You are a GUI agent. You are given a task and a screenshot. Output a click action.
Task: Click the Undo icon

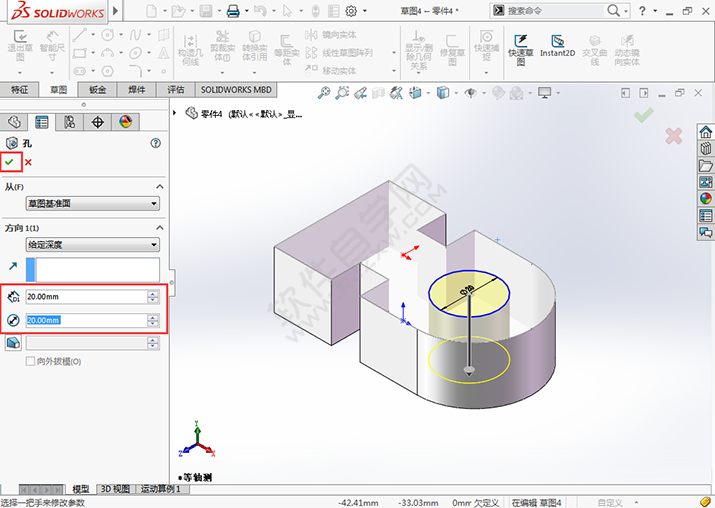point(260,10)
